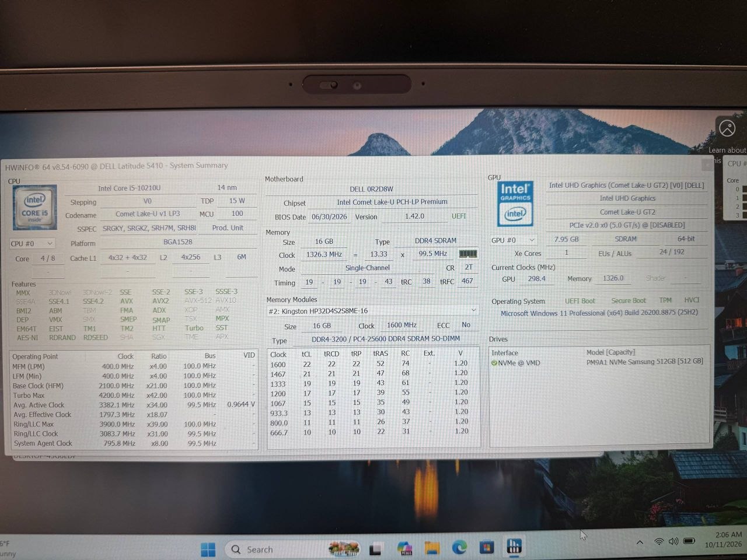The width and height of the screenshot is (747, 560).
Task: Open the clock and date flyout
Action: click(724, 539)
